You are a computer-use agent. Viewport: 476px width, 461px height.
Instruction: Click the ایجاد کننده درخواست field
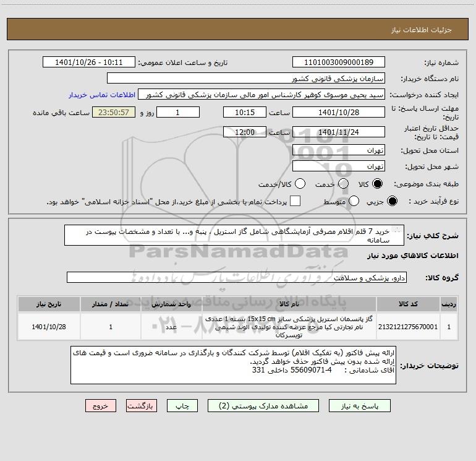point(261,94)
